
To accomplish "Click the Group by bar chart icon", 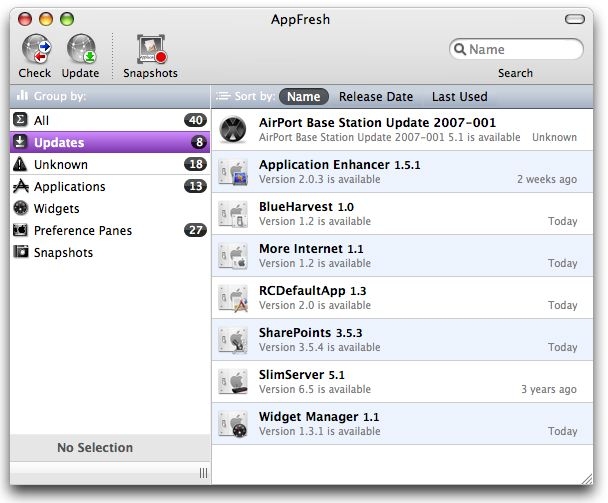I will (22, 95).
